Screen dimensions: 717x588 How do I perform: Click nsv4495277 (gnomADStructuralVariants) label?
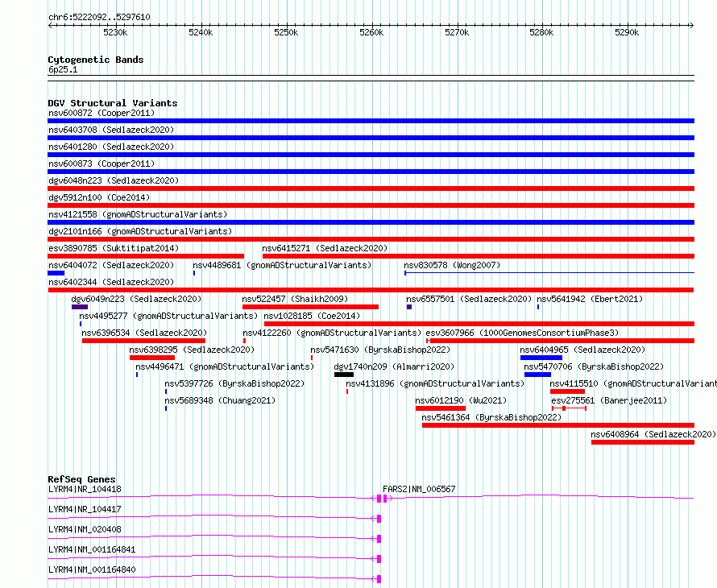[168, 316]
